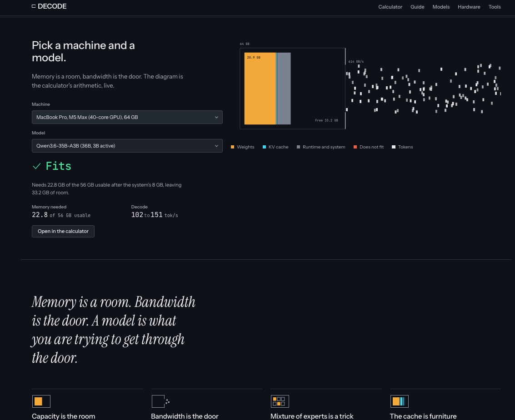Screen dimensions: 515x420
Task: Click the Memory needed label
Action: [x=49, y=207]
